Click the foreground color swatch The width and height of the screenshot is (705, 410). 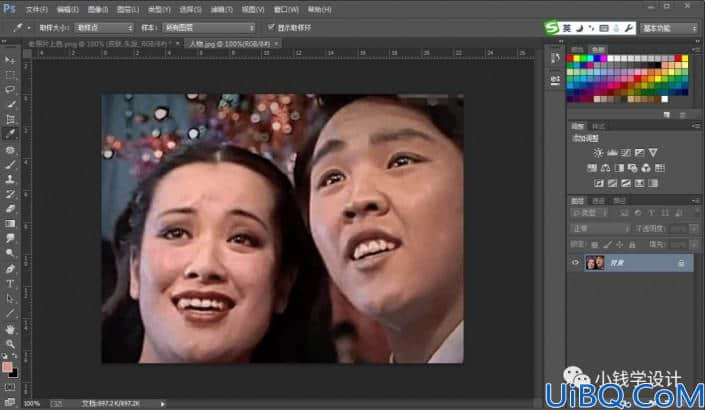[x=7, y=367]
